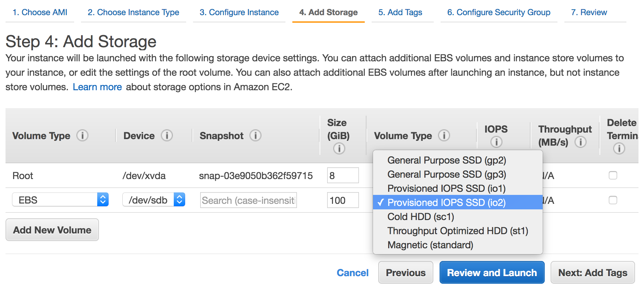
Task: Switch to the 5. Add Tags tab
Action: (400, 12)
